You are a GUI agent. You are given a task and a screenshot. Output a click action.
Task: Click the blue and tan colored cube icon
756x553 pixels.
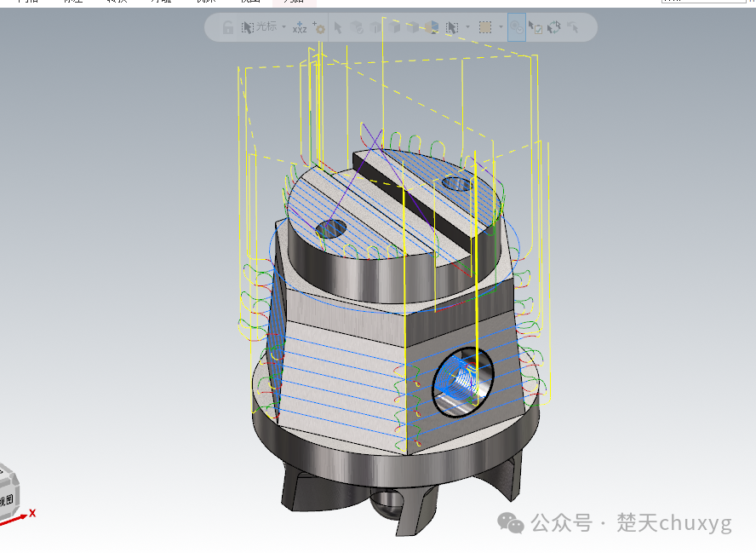[432, 27]
